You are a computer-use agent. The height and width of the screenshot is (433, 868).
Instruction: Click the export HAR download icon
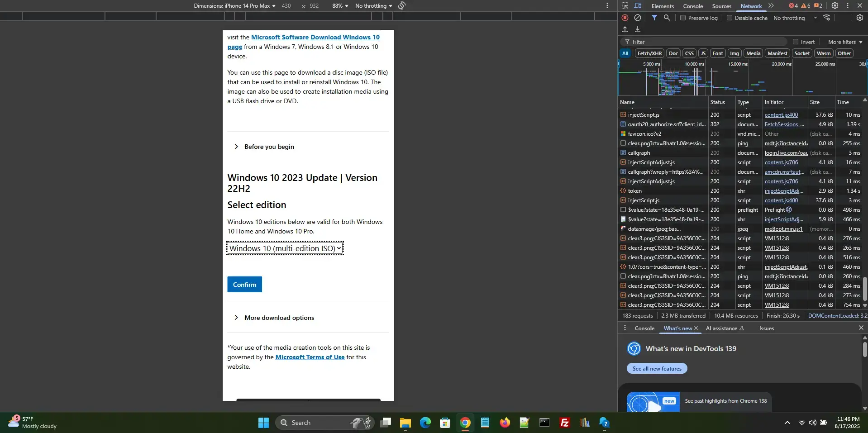[638, 29]
